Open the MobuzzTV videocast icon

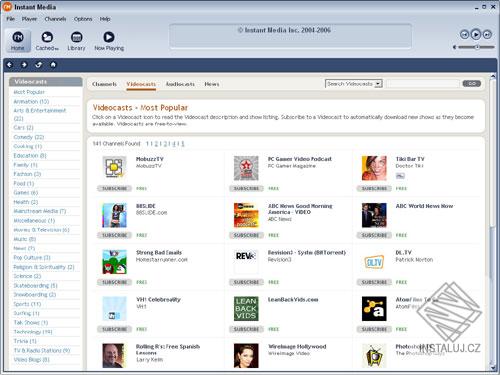coord(114,168)
